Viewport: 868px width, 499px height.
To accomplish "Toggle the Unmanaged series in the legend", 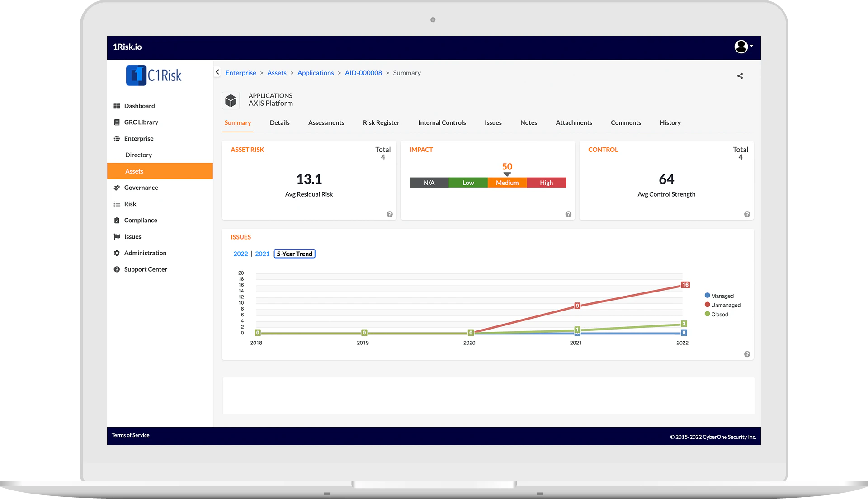I will pyautogui.click(x=722, y=305).
